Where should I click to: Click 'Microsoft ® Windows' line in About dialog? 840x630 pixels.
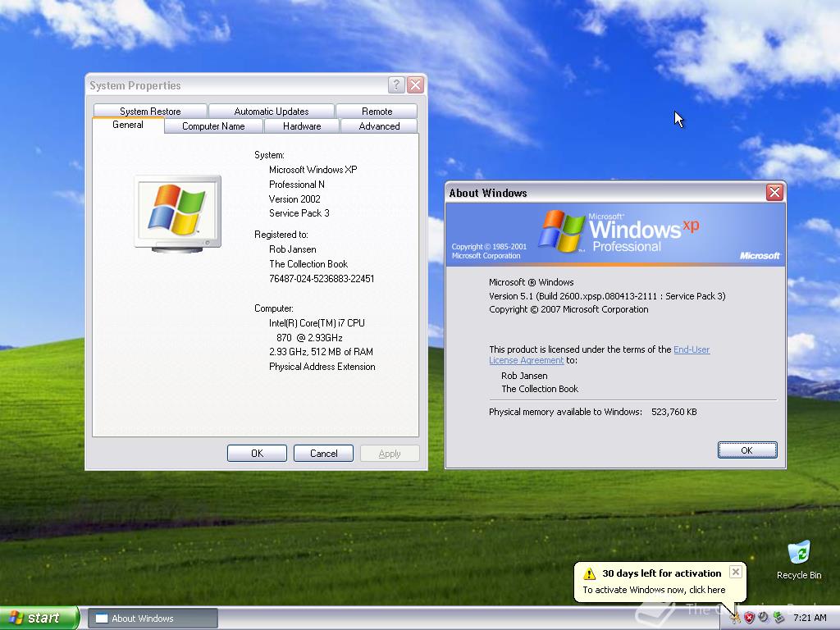pos(531,282)
